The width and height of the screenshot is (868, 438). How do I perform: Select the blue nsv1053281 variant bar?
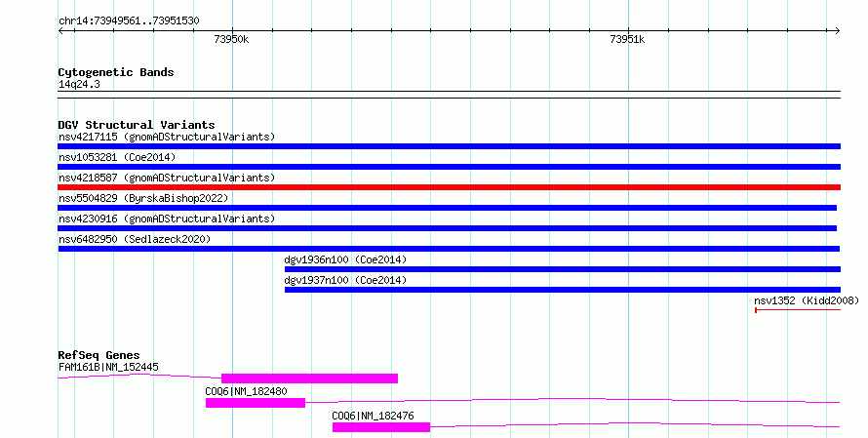coord(449,167)
